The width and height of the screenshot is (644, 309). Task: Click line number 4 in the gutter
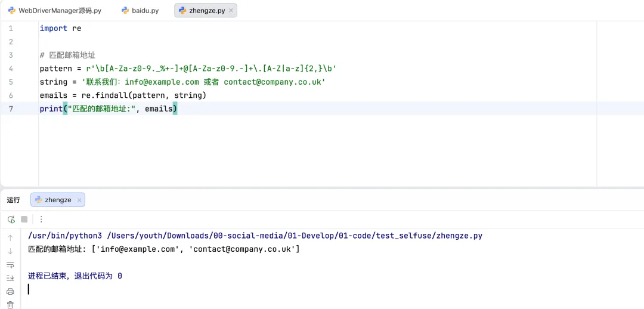(x=11, y=69)
